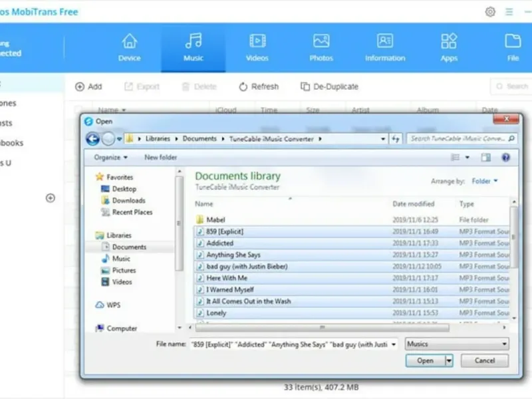Image resolution: width=532 pixels, height=399 pixels.
Task: Select the Mabel folder
Action: (352, 220)
